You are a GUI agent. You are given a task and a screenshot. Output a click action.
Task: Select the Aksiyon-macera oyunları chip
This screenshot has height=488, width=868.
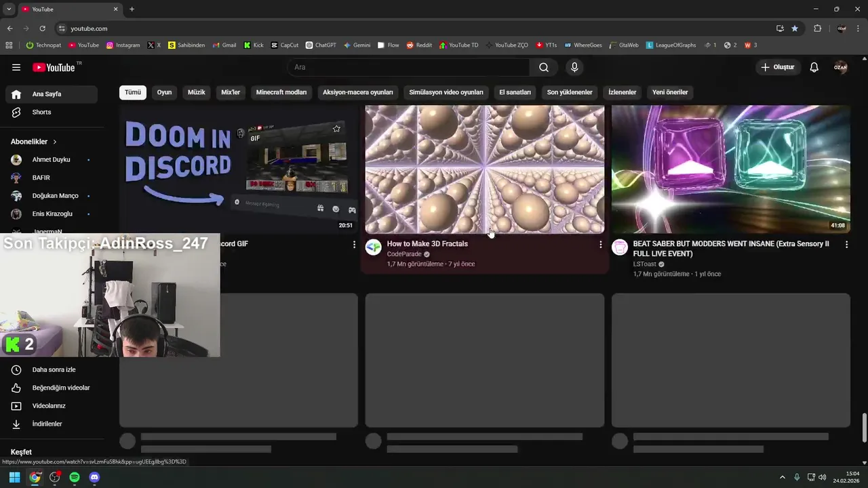[358, 92]
